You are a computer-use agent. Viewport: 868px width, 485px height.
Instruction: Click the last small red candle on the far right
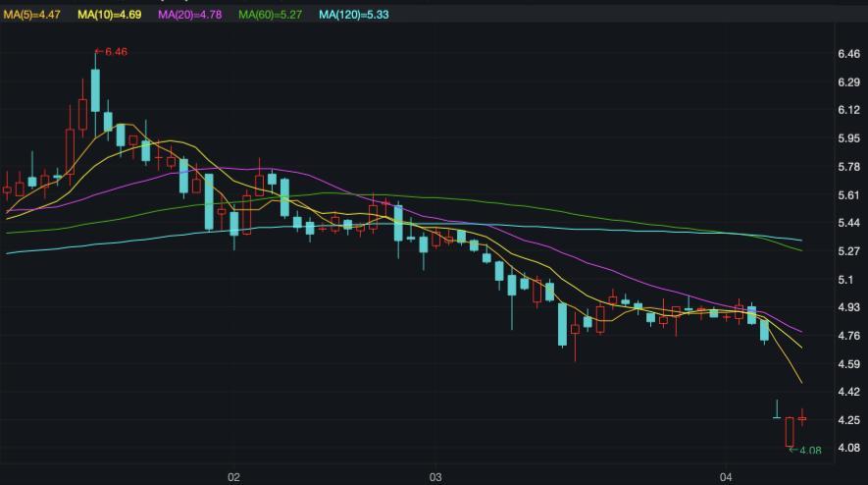[802, 418]
